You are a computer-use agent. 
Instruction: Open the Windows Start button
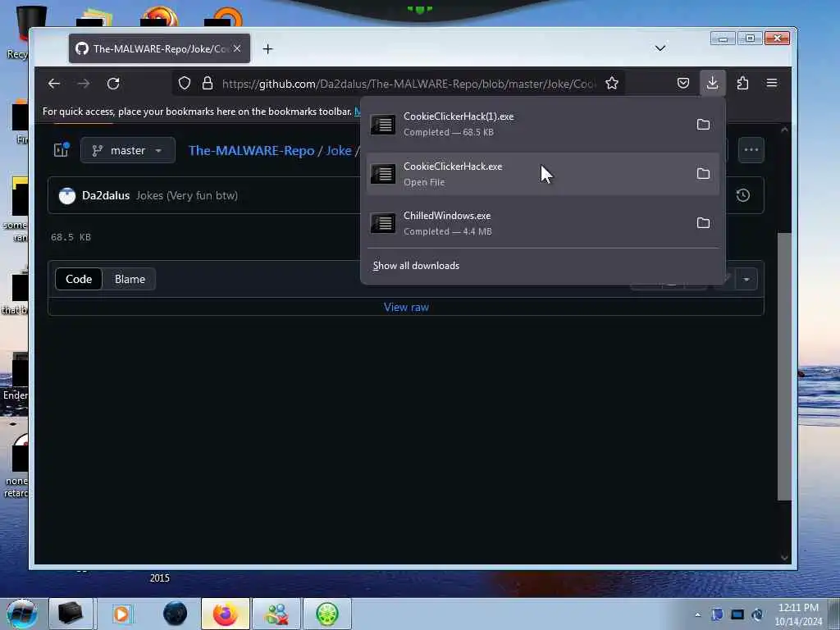tap(22, 614)
